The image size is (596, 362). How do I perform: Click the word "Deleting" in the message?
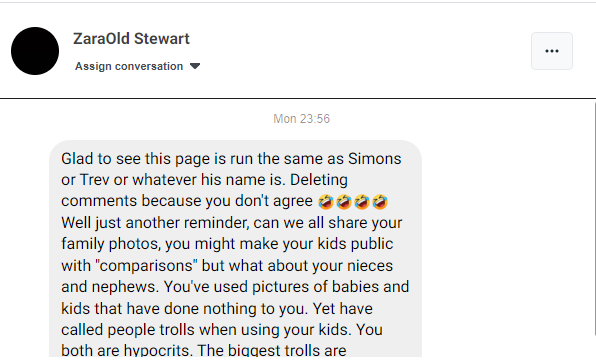319,180
